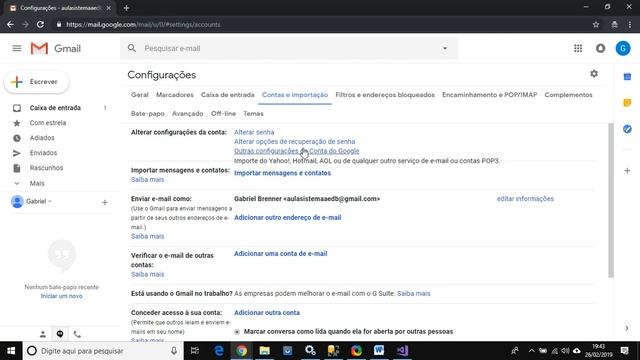Select the Hangouts conversations icon
The image size is (640, 360).
[60, 334]
